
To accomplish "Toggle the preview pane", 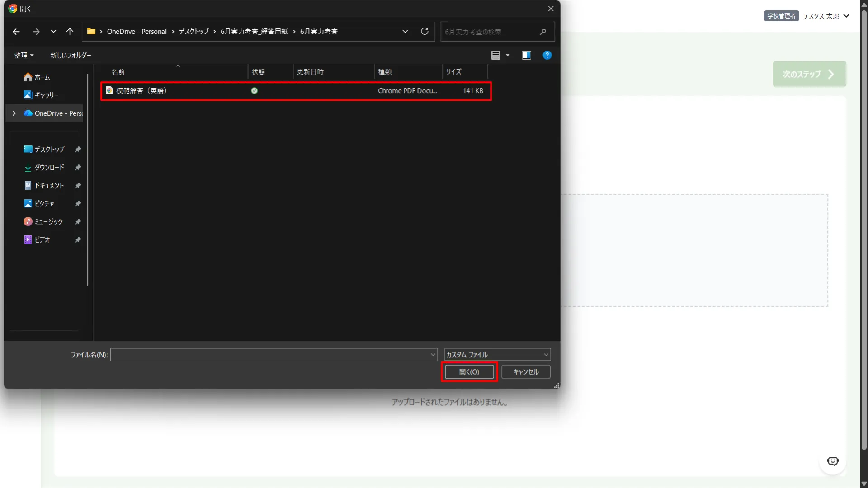I will [x=526, y=55].
